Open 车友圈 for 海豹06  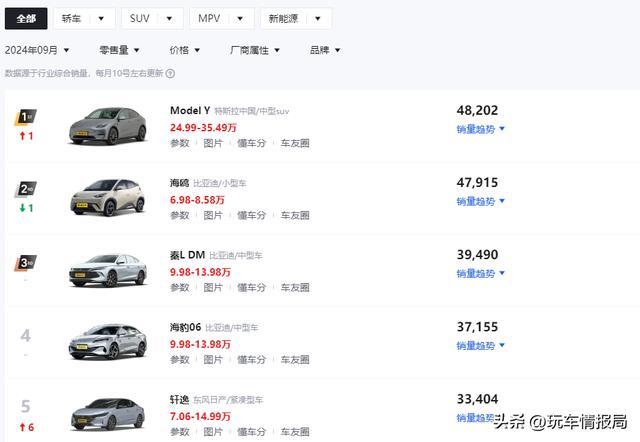click(x=295, y=360)
